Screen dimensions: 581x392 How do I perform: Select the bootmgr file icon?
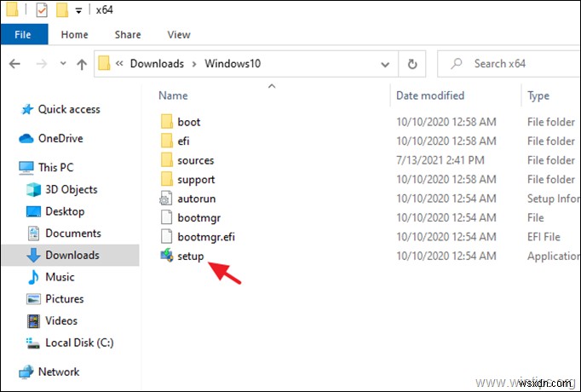pyautogui.click(x=166, y=217)
